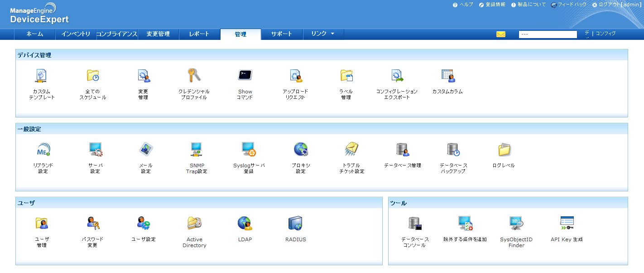The height and width of the screenshot is (273, 644).
Task: Open the コンプライアンス tab
Action: coord(117,34)
